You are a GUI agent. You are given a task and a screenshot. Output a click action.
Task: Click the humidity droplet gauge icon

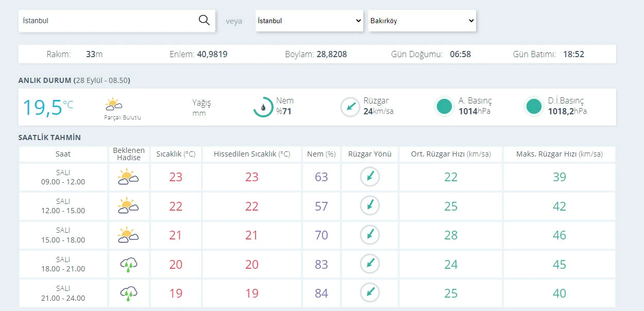tap(263, 107)
